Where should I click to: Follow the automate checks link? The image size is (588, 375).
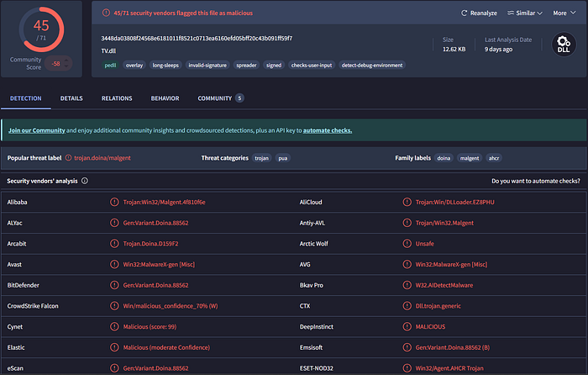click(x=328, y=130)
